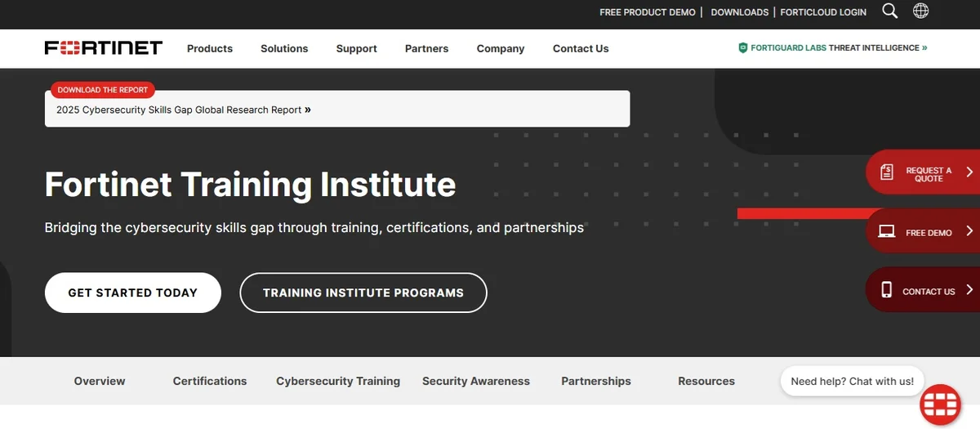The image size is (980, 429).
Task: Open the Support menu
Action: click(x=357, y=48)
